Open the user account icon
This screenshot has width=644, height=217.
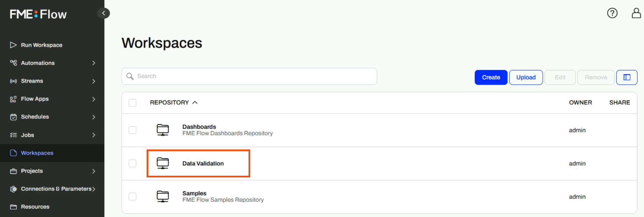[636, 13]
